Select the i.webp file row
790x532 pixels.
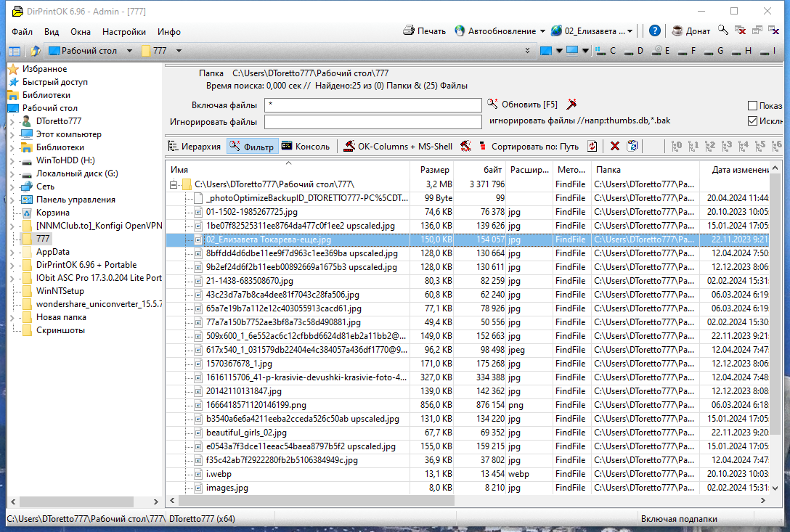[468, 473]
